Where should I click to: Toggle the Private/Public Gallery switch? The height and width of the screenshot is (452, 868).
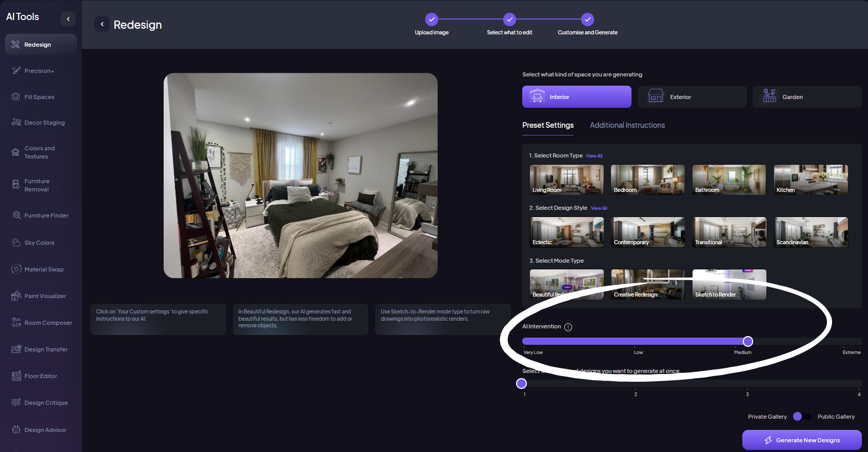[802, 417]
